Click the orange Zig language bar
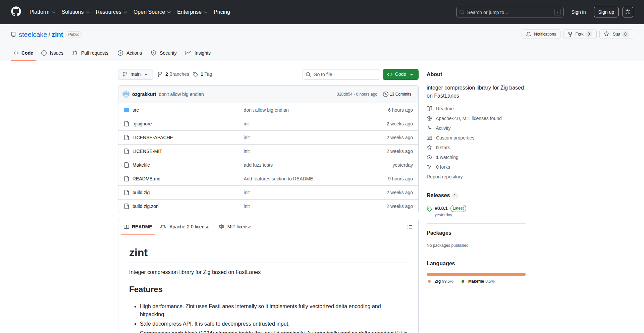Viewport: 644px width, 333px height. [475, 274]
